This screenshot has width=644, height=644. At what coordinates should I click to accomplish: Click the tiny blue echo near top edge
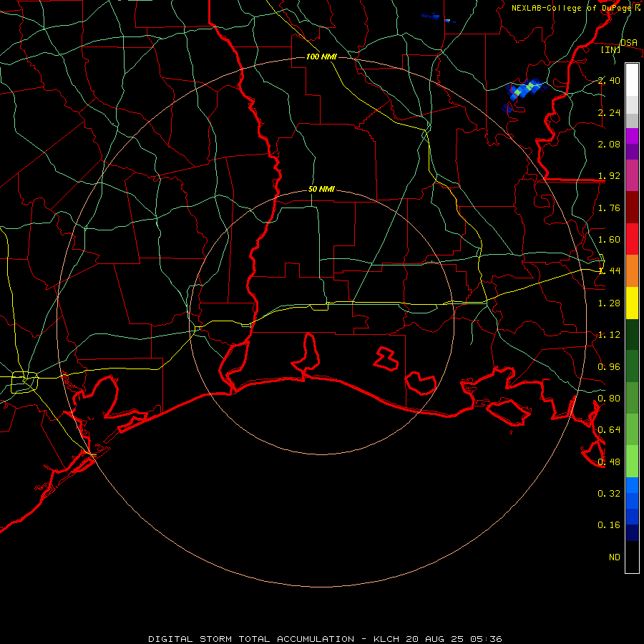point(438,17)
